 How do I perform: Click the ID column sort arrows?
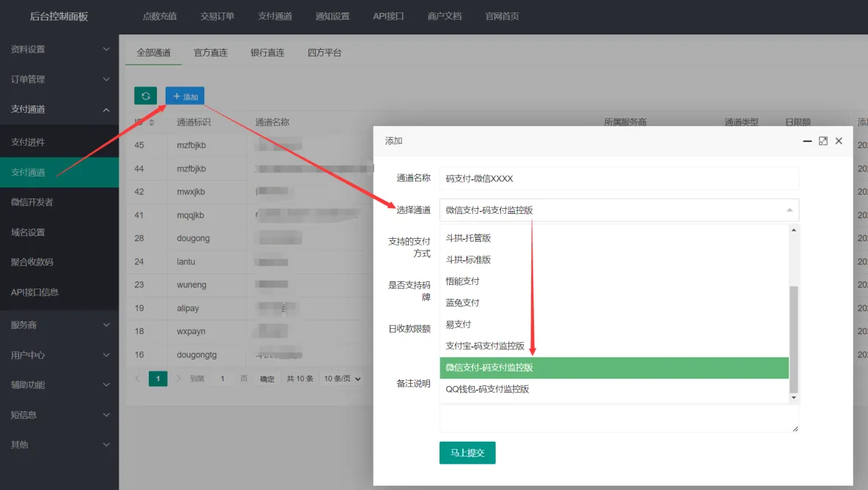152,122
